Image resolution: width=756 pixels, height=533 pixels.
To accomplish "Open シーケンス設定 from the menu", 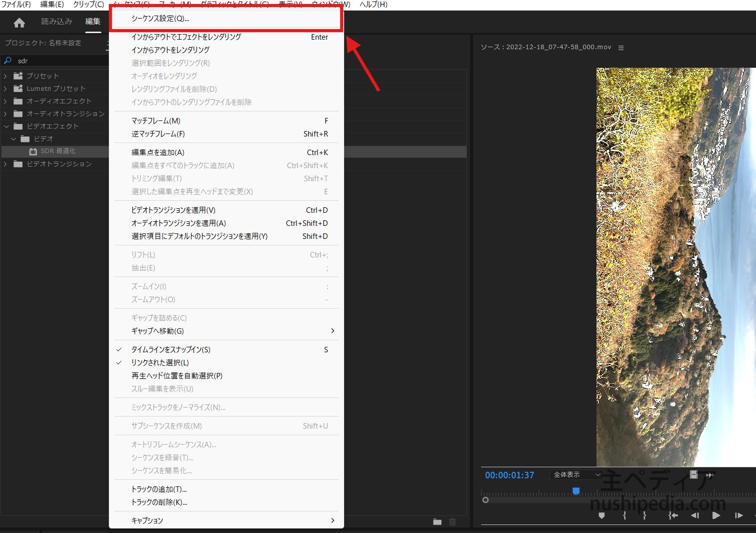I will pos(160,19).
